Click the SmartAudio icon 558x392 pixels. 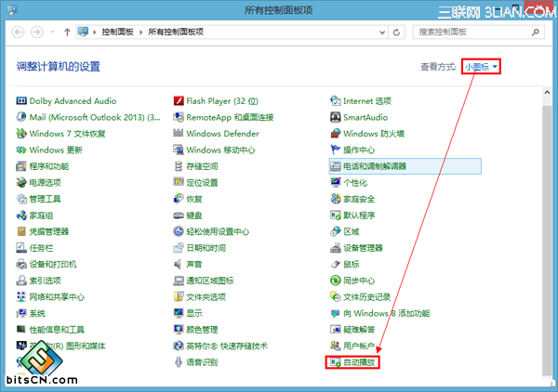point(335,117)
